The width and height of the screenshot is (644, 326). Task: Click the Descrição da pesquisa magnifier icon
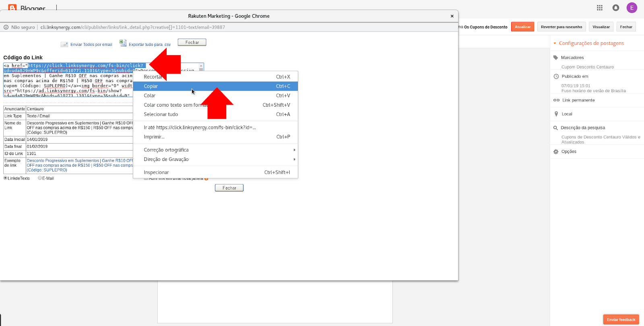click(x=556, y=128)
